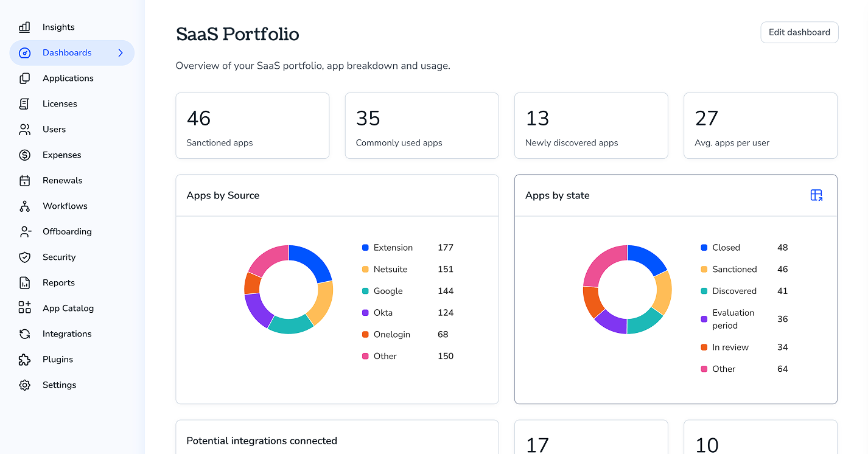Toggle the Extension legend color swatch
The image size is (868, 454).
coord(365,248)
